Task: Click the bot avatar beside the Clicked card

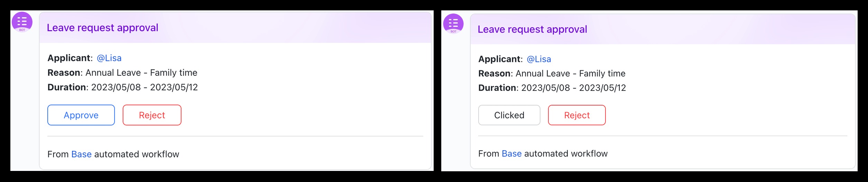Action: pos(453,24)
